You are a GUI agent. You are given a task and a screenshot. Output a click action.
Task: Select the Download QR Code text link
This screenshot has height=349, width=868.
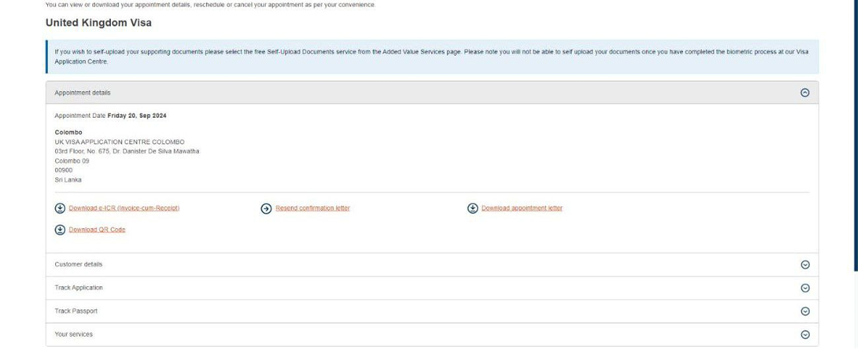click(97, 230)
